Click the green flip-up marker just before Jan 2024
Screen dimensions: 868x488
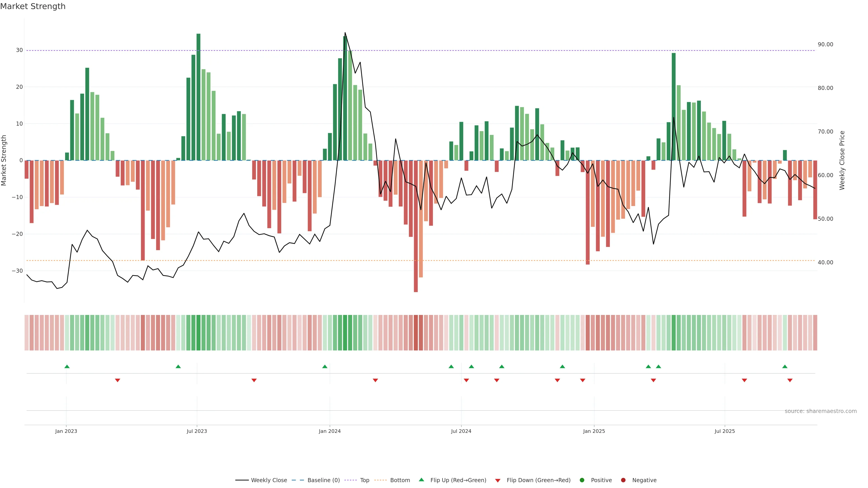pos(325,366)
